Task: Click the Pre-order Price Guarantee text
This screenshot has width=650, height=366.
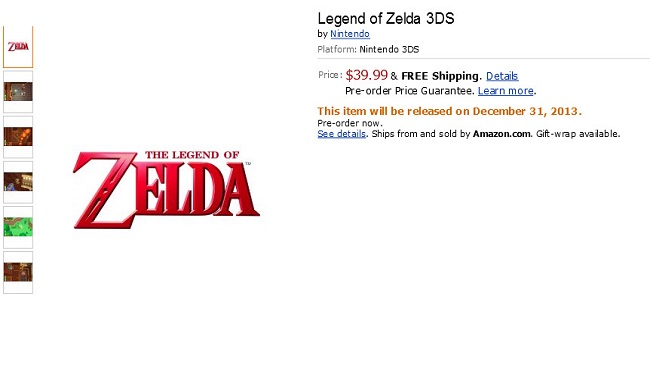Action: [409, 91]
